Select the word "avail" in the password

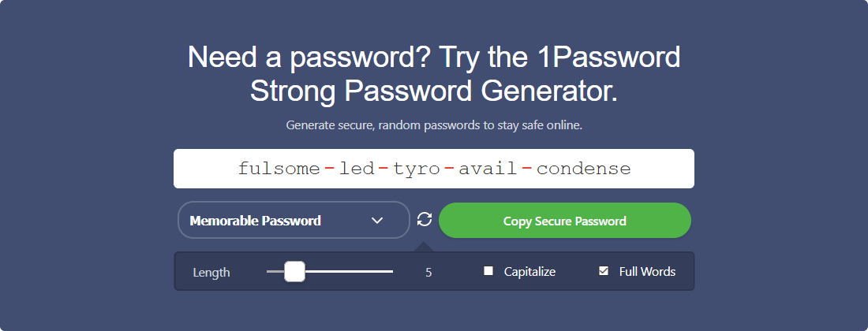coord(488,169)
